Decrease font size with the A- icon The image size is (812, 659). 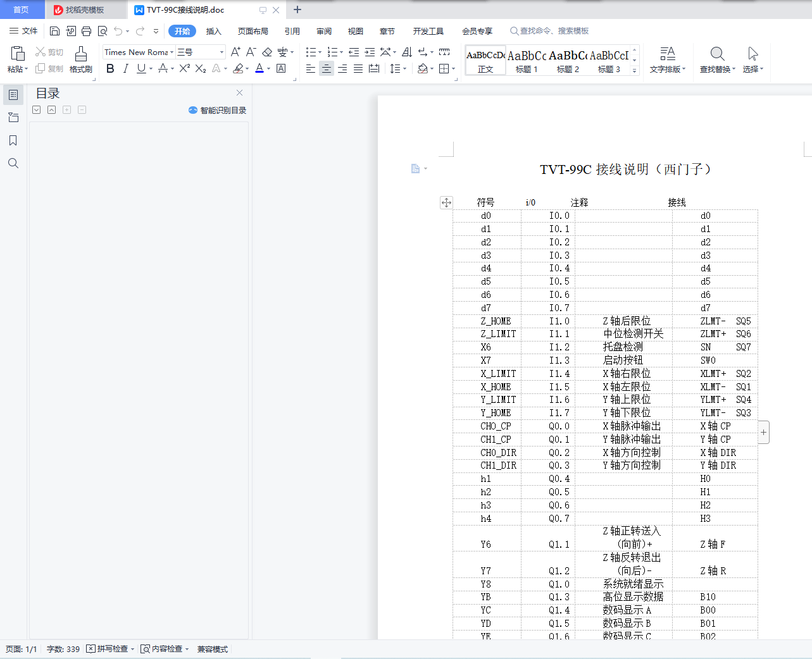(251, 52)
